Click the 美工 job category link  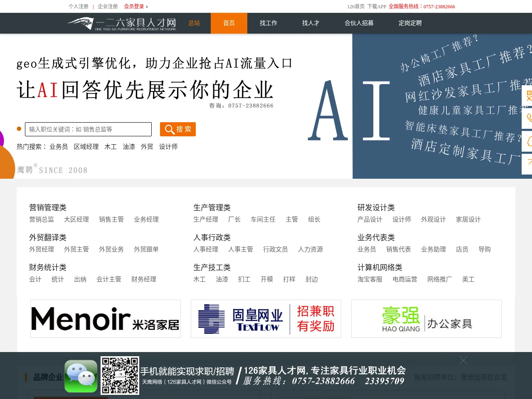[468, 279]
